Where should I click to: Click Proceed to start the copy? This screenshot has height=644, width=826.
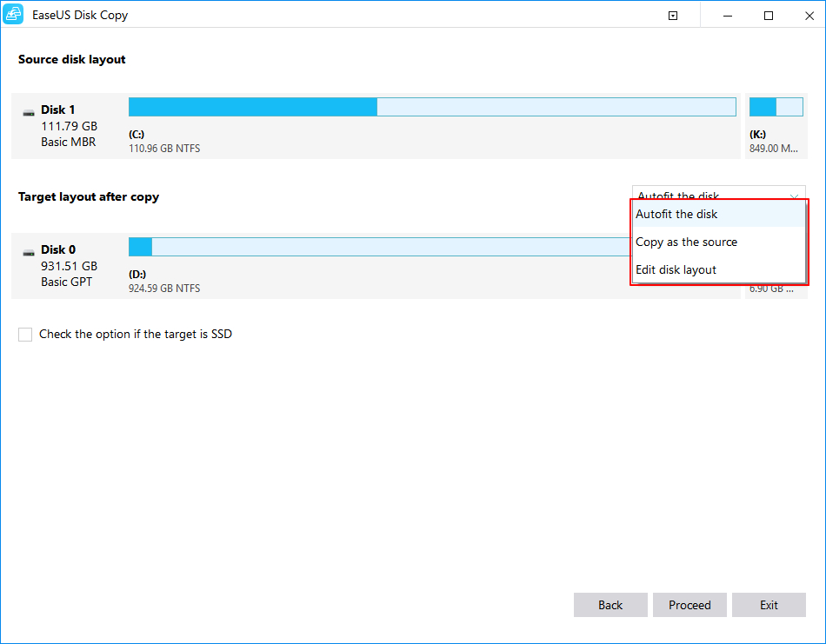point(689,605)
